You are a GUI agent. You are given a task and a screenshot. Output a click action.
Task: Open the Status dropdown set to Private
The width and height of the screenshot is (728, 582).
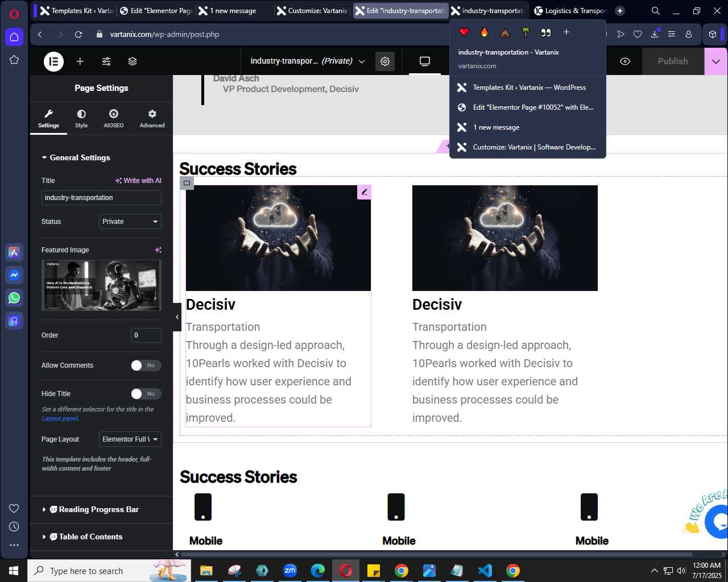pyautogui.click(x=130, y=222)
